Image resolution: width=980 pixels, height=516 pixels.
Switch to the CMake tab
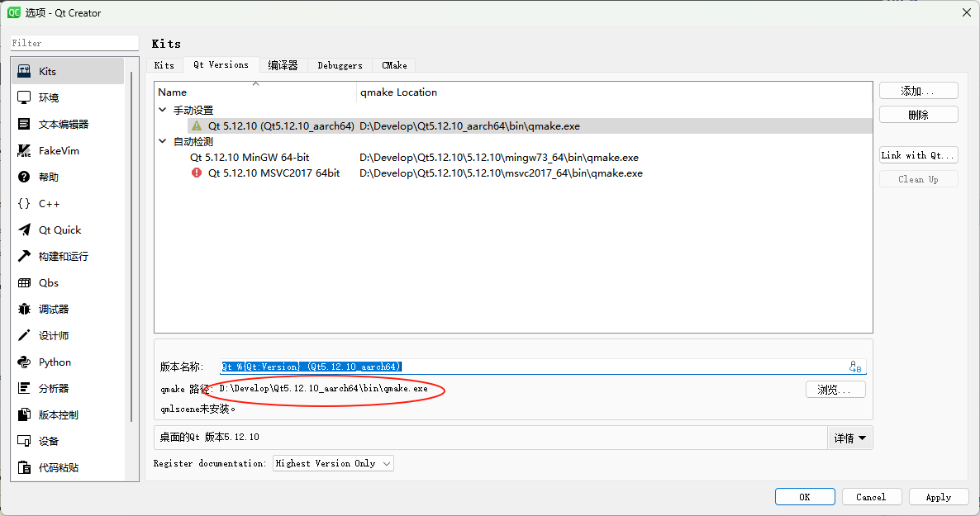point(394,65)
